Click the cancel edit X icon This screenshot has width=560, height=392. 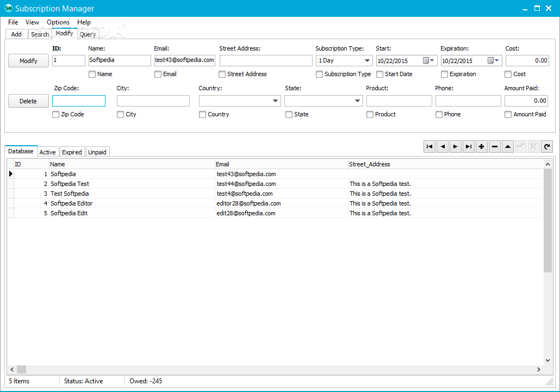click(x=533, y=146)
